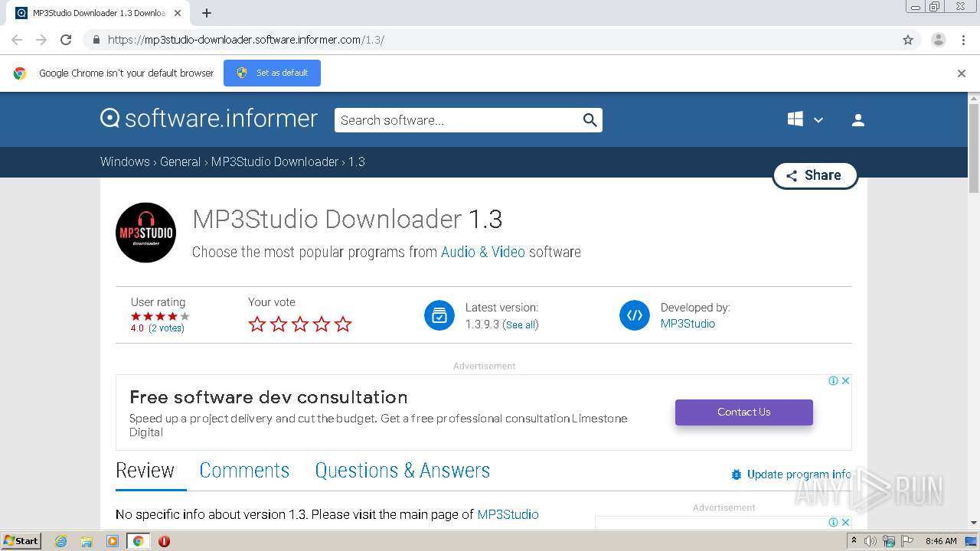980x551 pixels.
Task: Open the ad info icon on banner
Action: click(x=834, y=380)
